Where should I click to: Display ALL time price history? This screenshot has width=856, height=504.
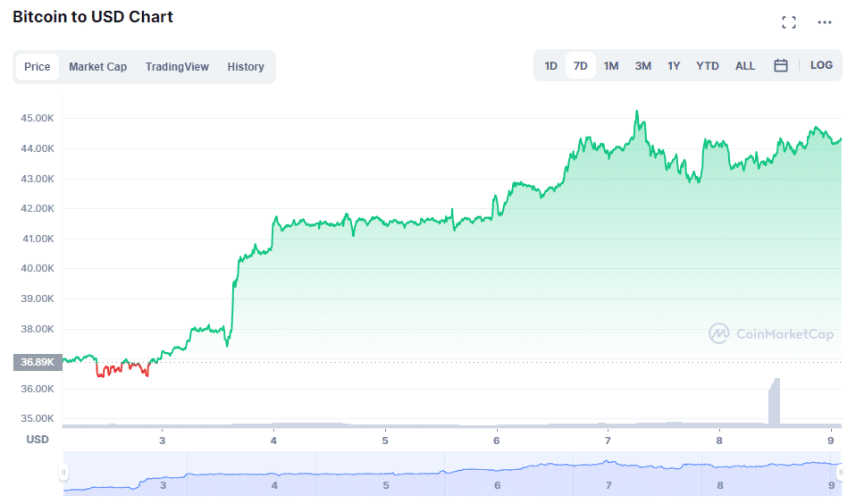744,66
